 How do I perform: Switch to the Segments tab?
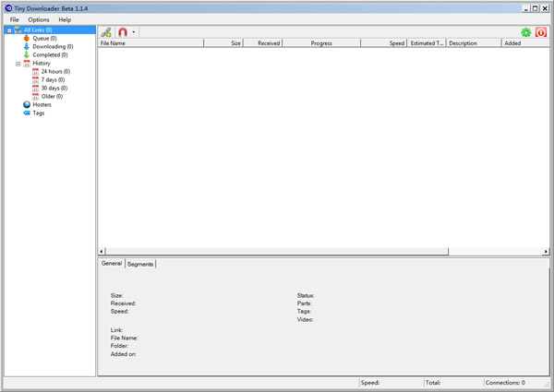click(140, 264)
